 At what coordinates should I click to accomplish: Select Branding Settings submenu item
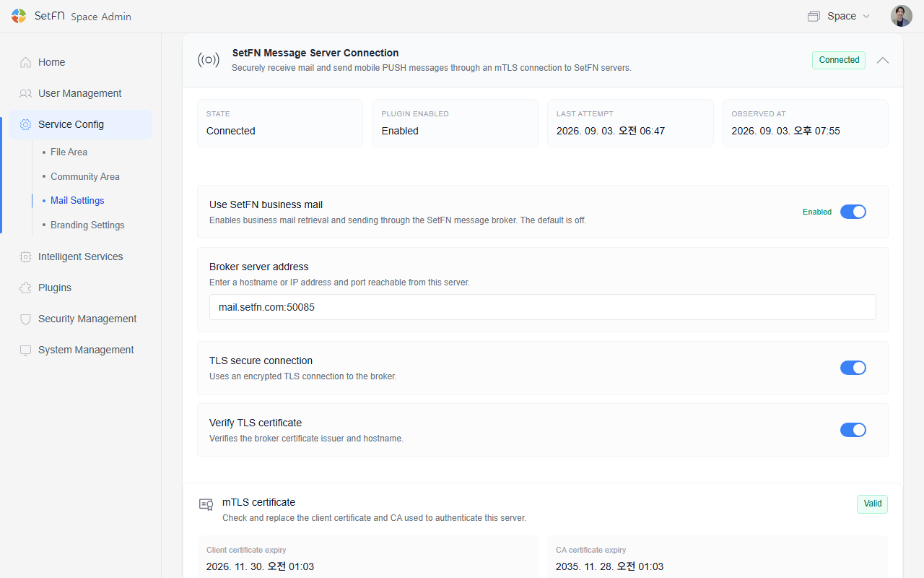87,225
